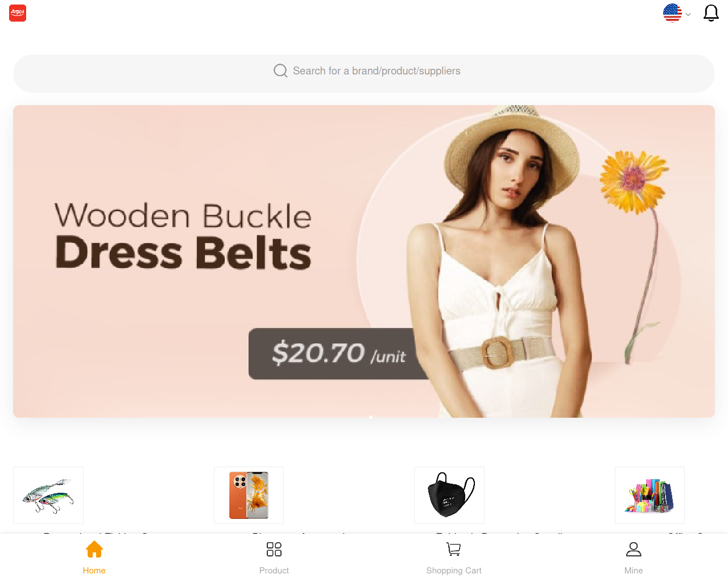Switch to the Home tab label
Viewport: 728px width, 582px height.
94,571
